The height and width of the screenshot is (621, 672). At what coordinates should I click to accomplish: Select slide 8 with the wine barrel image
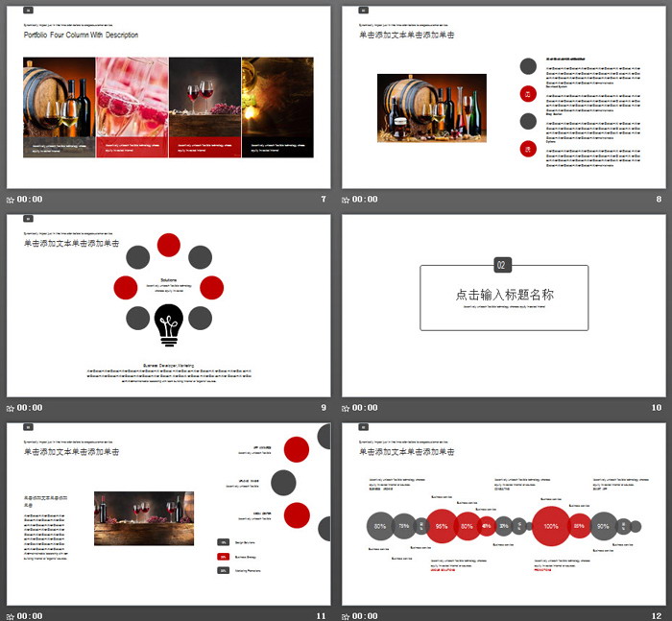pyautogui.click(x=503, y=97)
